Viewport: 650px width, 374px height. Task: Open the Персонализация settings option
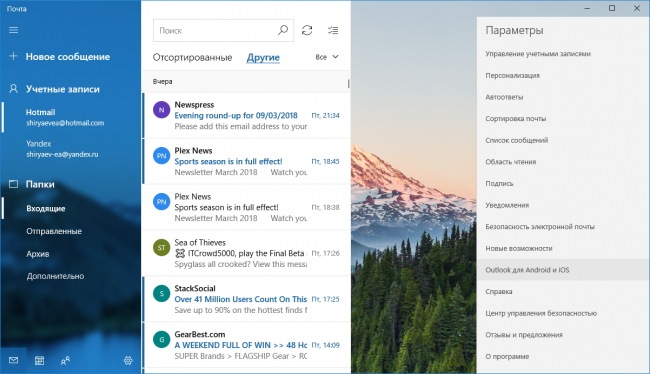tap(512, 75)
